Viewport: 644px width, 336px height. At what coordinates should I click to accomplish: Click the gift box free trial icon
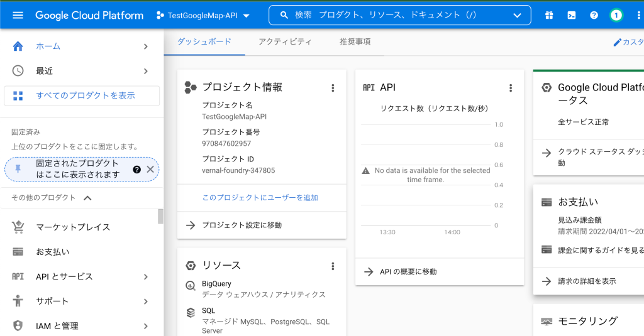(549, 15)
